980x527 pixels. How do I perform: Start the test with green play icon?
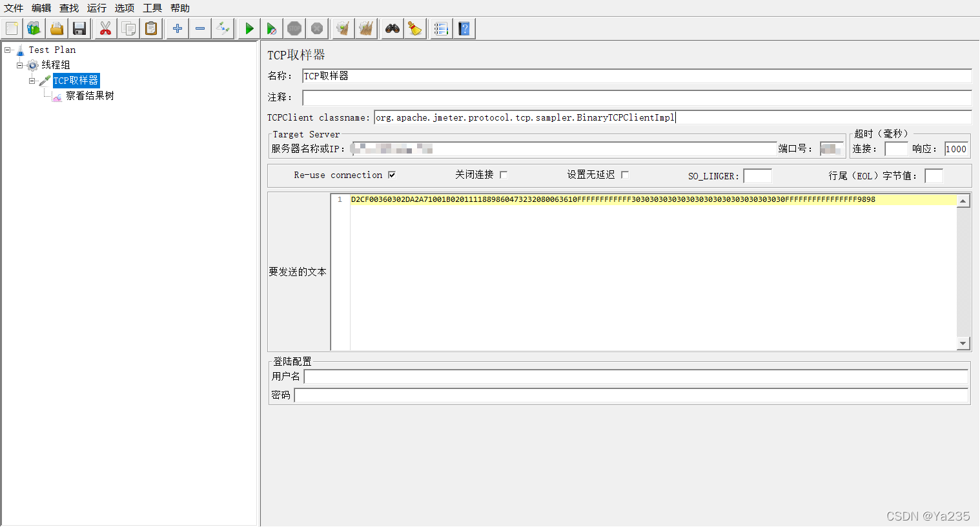tap(249, 28)
